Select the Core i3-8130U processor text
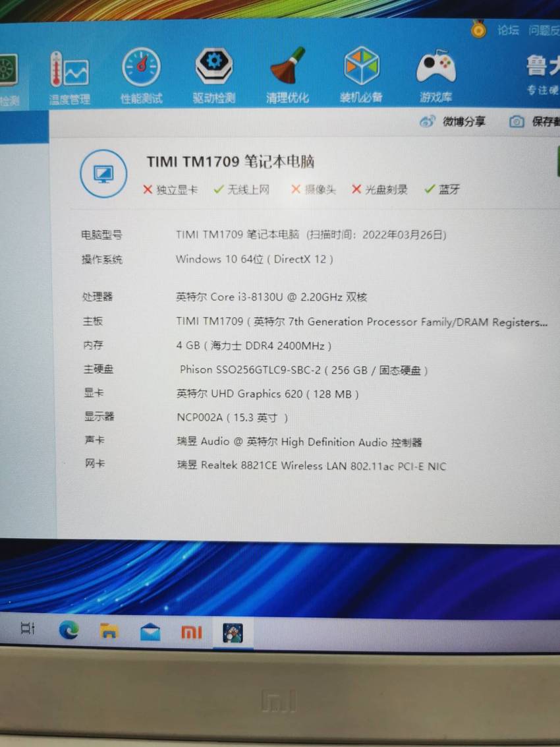The height and width of the screenshot is (747, 560). 271,297
